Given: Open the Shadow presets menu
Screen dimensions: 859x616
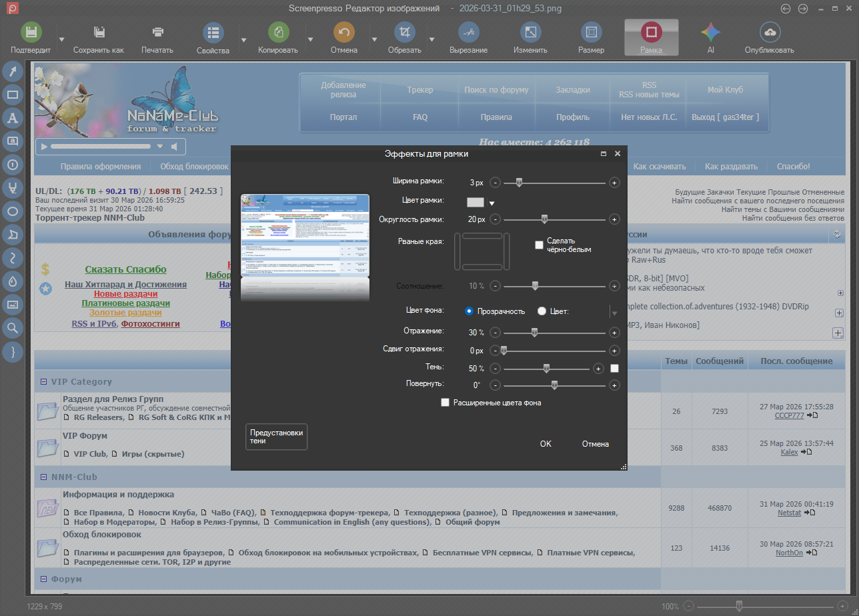Looking at the screenshot, I should 276,437.
